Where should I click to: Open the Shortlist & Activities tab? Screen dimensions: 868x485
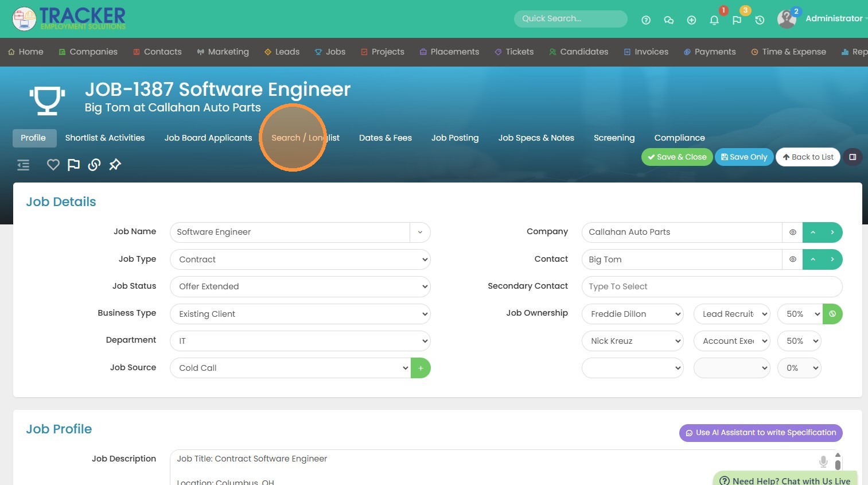tap(105, 138)
